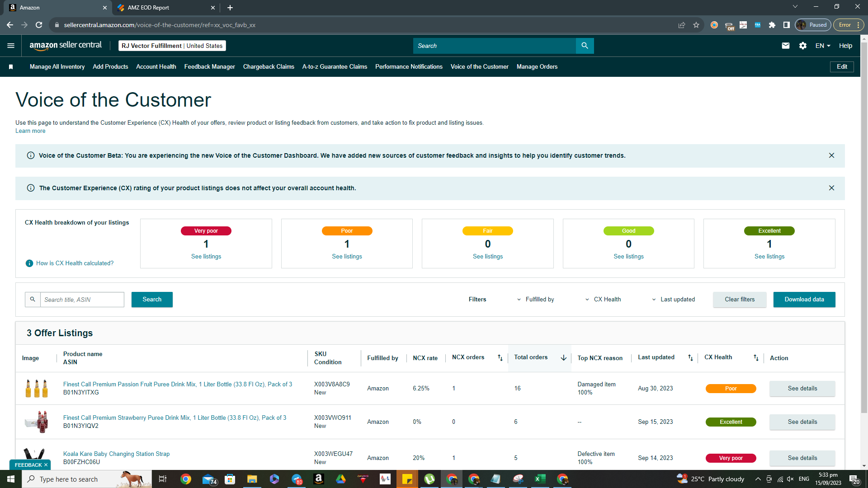Switch to the AMZ EOD Report tab
868x488 pixels.
(165, 8)
